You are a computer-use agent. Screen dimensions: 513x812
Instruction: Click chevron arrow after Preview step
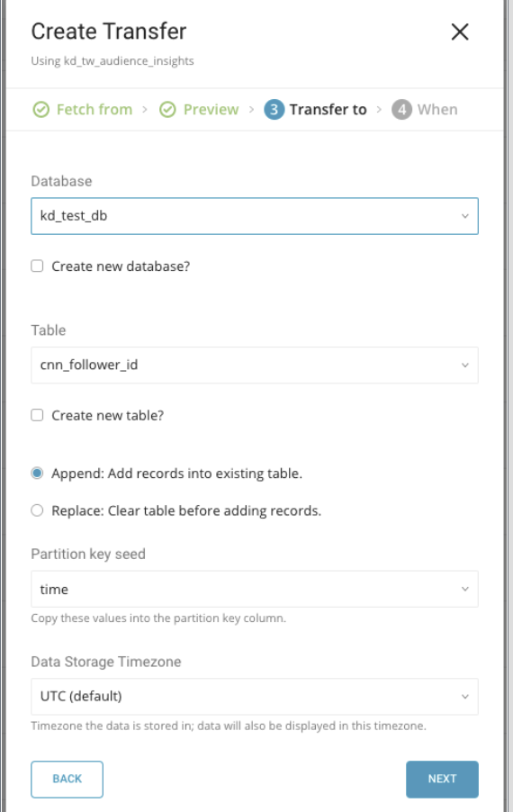tap(252, 110)
